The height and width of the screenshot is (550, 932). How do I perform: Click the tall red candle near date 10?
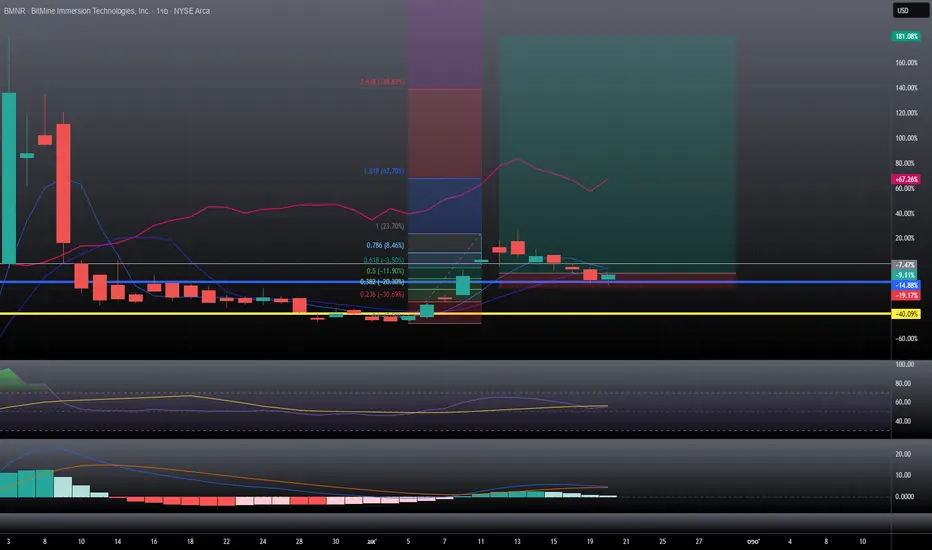click(63, 183)
